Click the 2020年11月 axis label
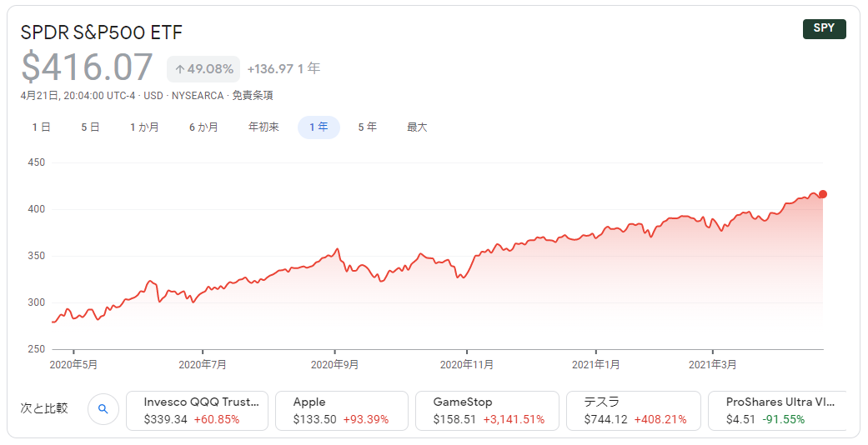868x445 pixels. (x=467, y=365)
